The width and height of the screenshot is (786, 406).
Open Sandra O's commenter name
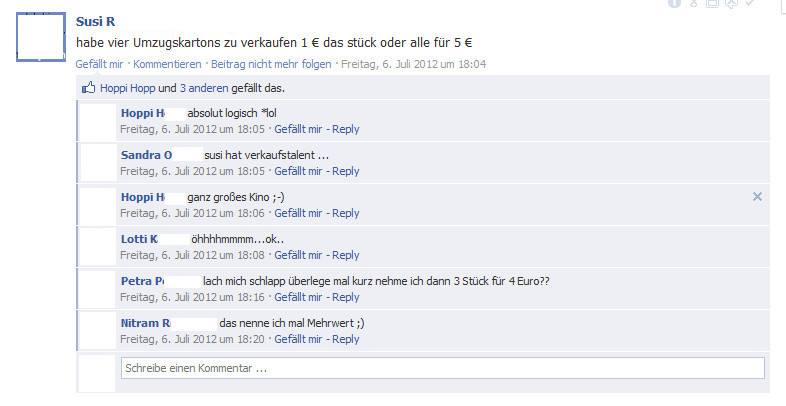[146, 155]
